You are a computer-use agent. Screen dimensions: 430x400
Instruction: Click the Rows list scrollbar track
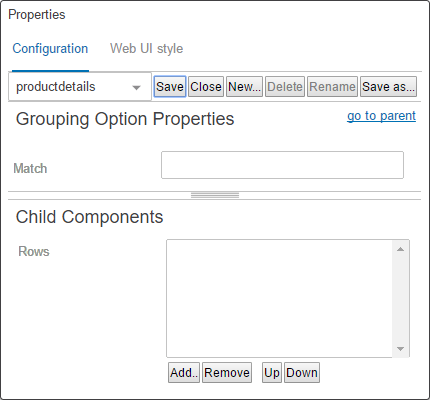[401, 299]
